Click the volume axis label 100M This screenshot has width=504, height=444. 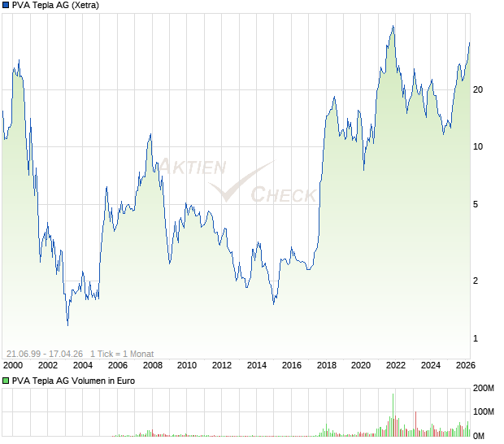[x=484, y=411]
